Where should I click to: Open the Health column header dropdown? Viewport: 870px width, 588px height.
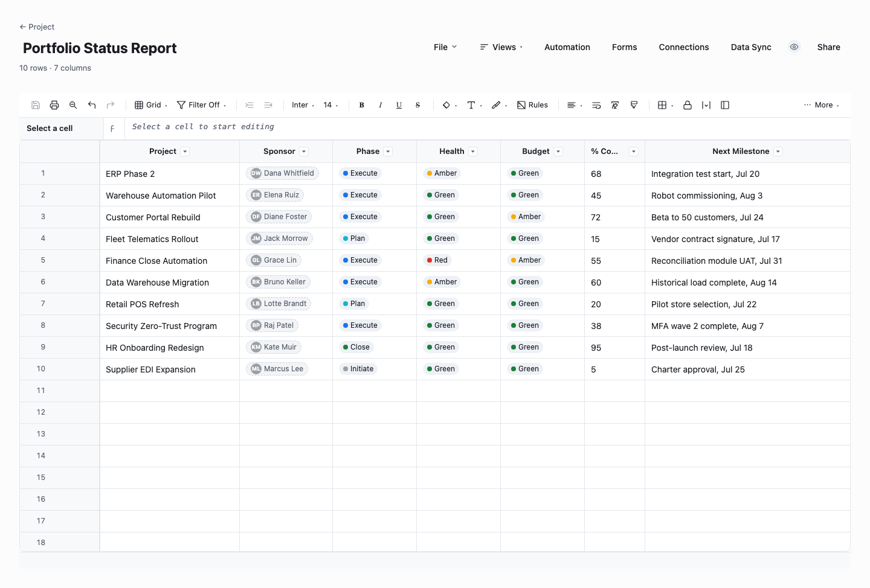click(473, 152)
